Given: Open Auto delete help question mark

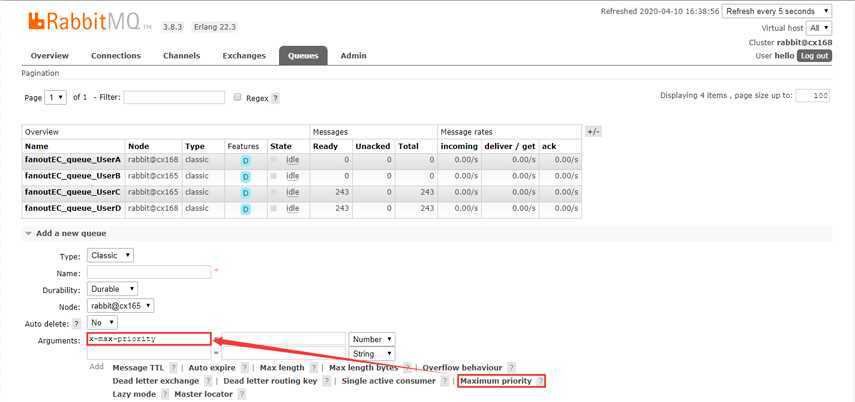Looking at the screenshot, I should (76, 324).
